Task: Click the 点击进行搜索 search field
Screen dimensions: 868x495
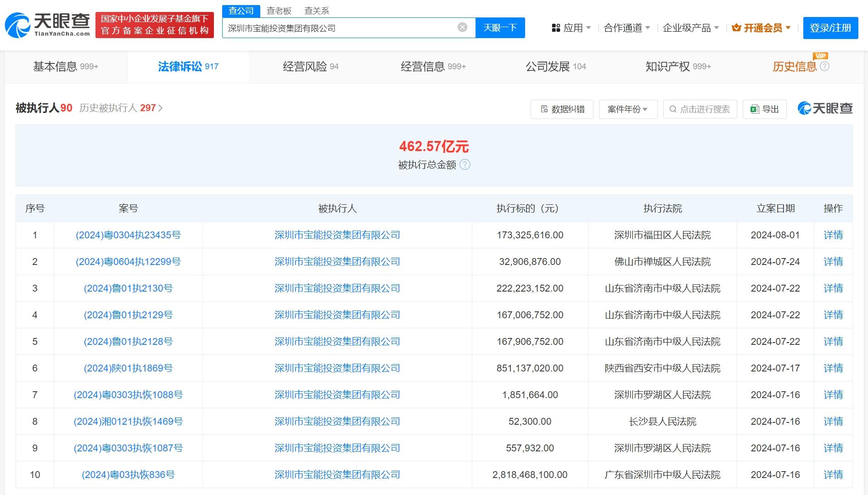Action: pyautogui.click(x=700, y=109)
